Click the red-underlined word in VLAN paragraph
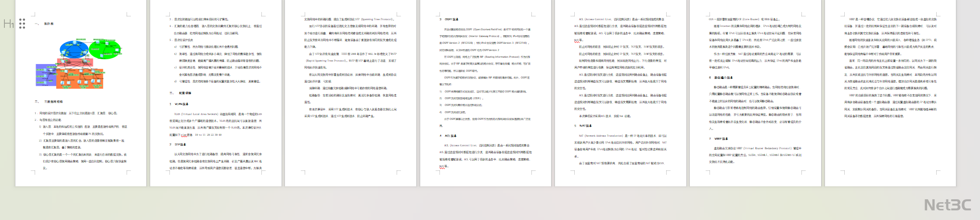This screenshot has height=220, width=980. (183, 135)
